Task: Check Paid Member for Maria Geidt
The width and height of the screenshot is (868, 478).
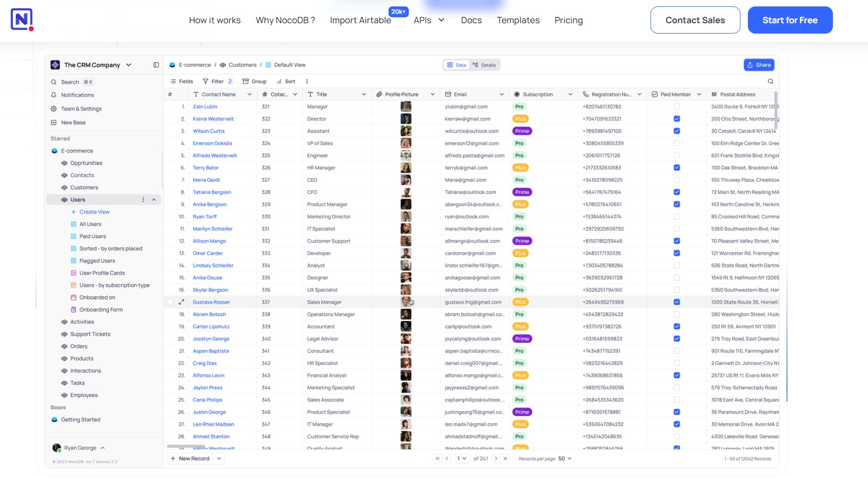Action: pos(677,180)
